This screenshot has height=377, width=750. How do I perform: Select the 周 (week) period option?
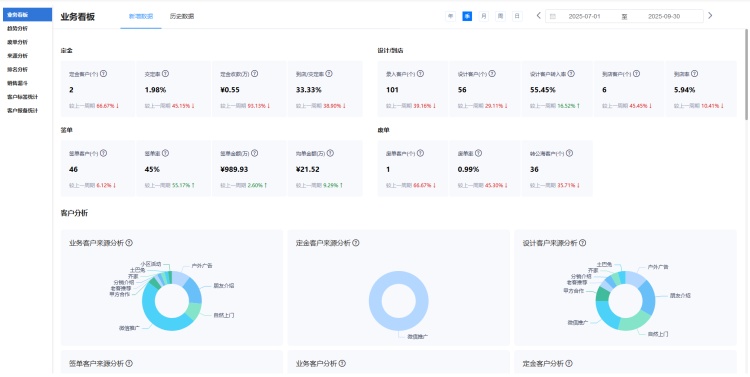coord(500,16)
